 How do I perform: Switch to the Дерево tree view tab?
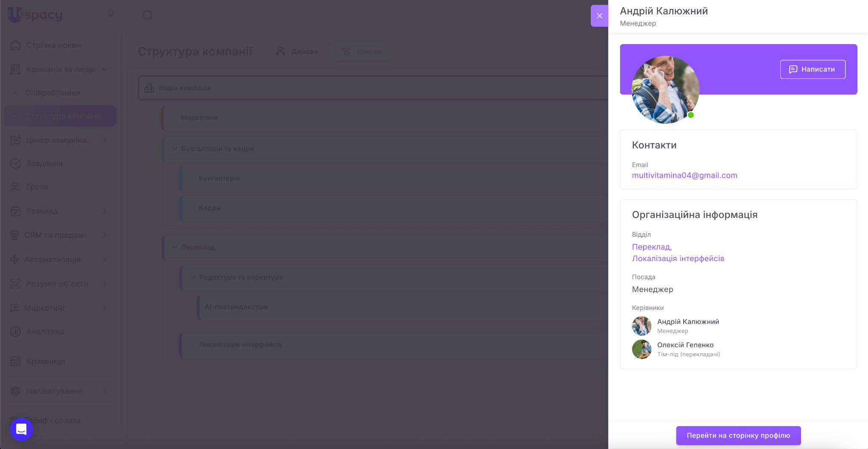(x=297, y=51)
